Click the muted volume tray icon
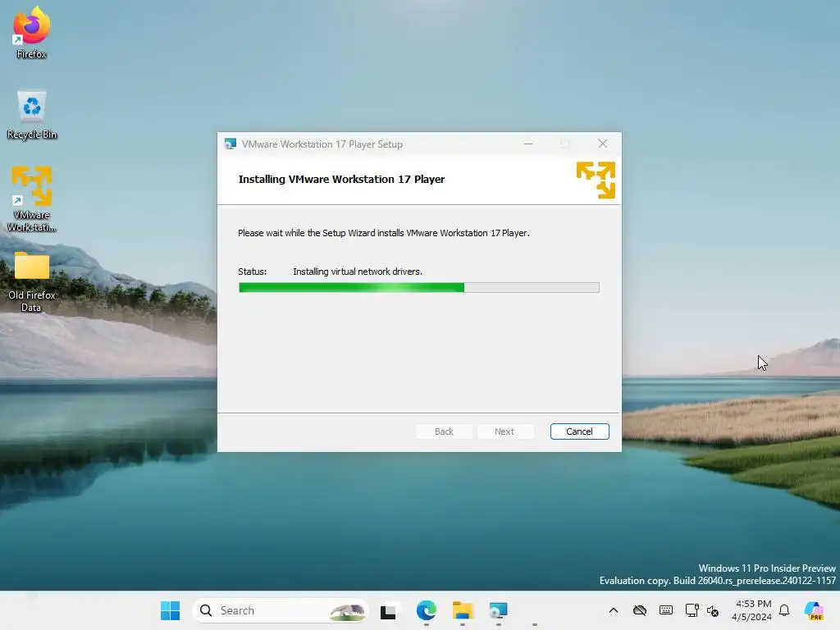The height and width of the screenshot is (630, 840). 713,610
